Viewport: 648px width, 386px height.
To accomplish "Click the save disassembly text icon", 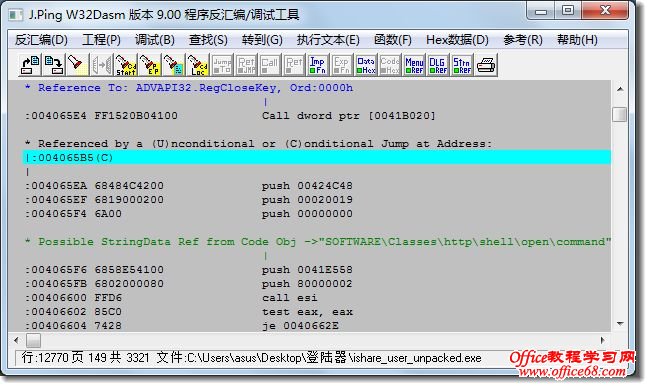I will tap(53, 65).
